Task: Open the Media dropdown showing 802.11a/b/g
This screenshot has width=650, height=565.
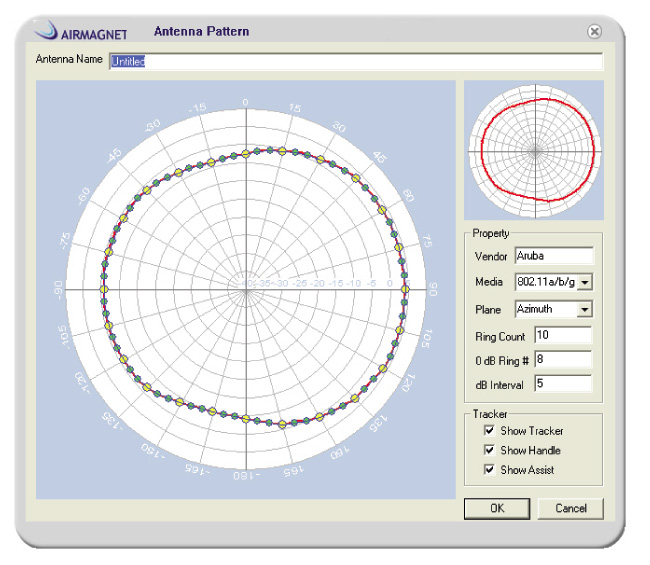Action: click(585, 282)
